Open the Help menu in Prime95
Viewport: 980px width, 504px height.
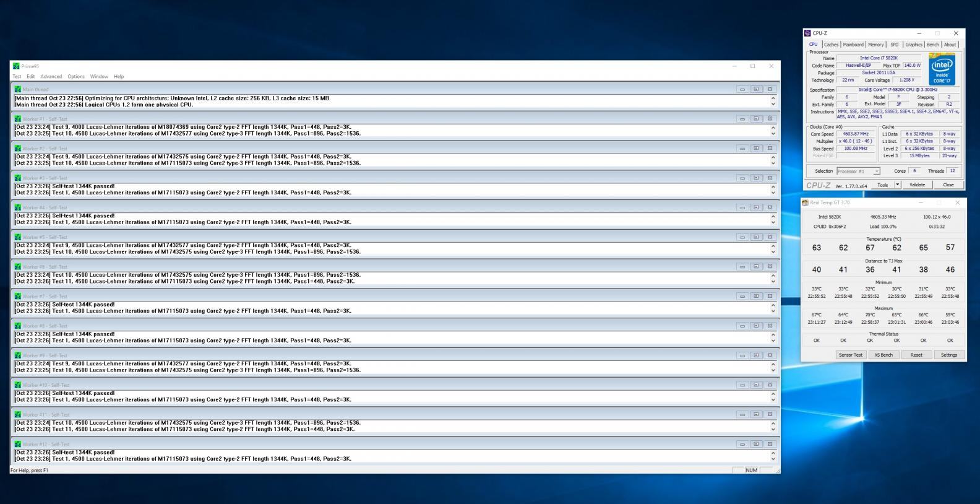[x=119, y=77]
